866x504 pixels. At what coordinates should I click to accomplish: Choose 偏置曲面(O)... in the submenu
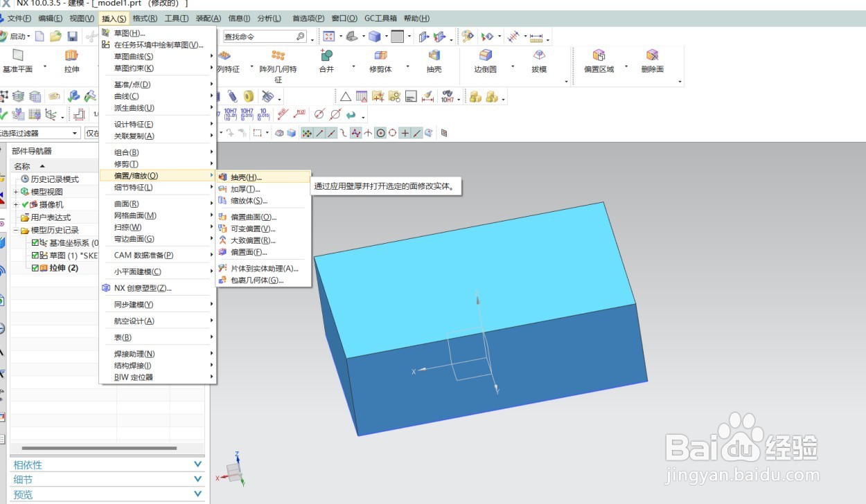pyautogui.click(x=254, y=217)
